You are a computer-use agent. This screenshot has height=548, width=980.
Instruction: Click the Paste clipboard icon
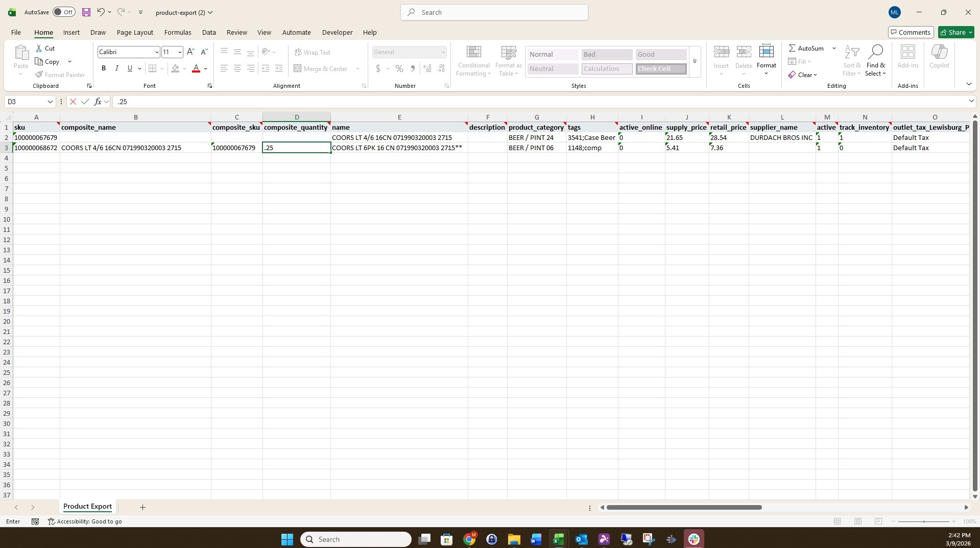(x=21, y=53)
